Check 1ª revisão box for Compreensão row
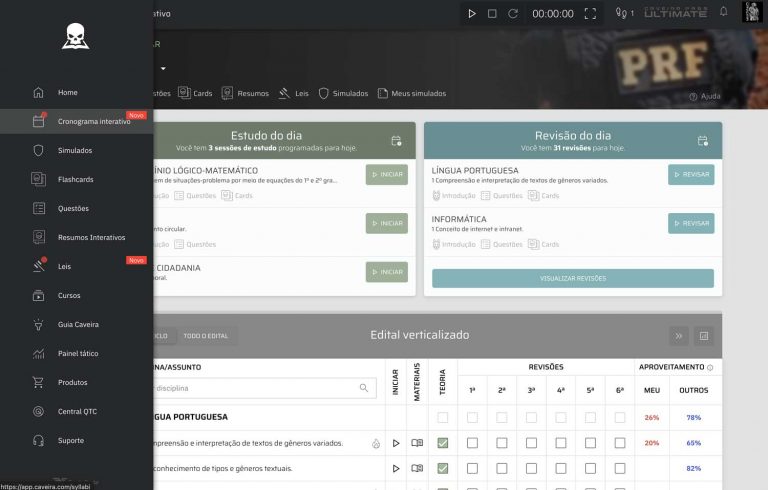The height and width of the screenshot is (490, 768). [473, 442]
